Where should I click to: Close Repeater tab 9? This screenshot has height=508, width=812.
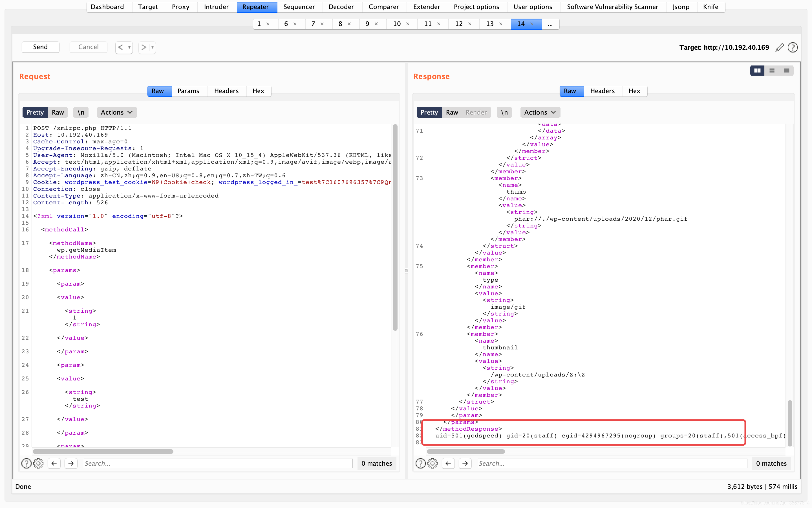coord(376,24)
